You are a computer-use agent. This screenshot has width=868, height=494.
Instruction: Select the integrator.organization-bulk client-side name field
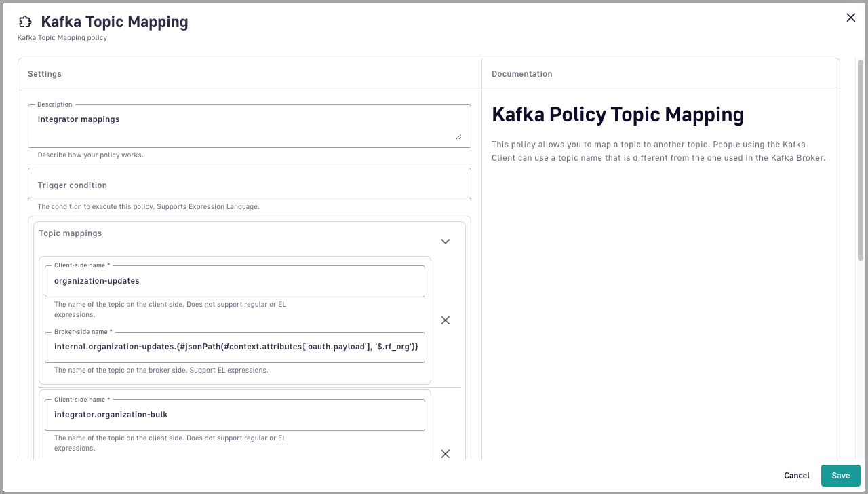tap(234, 415)
